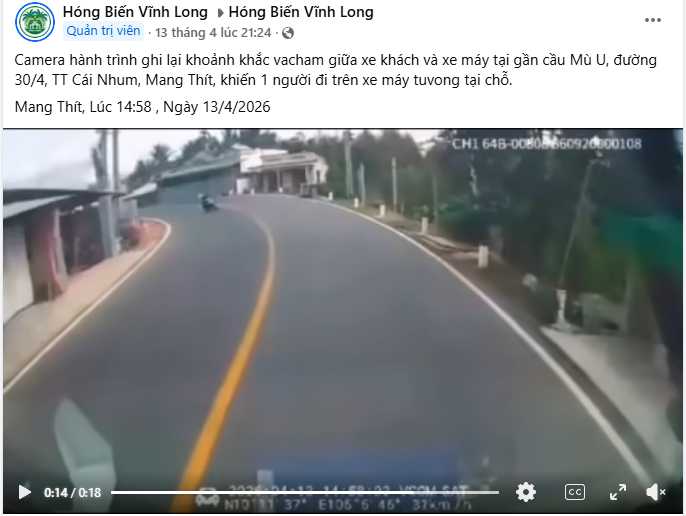
Task: Enter fullscreen video mode
Action: coord(617,492)
